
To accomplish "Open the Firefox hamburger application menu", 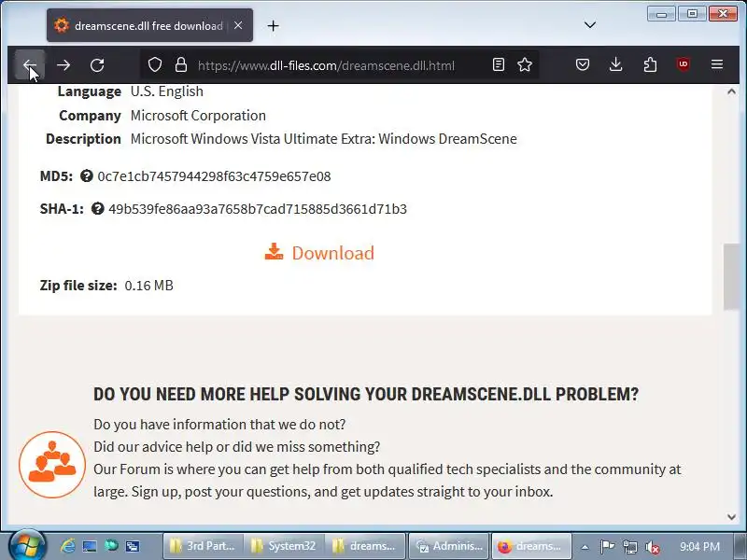I will pyautogui.click(x=717, y=64).
